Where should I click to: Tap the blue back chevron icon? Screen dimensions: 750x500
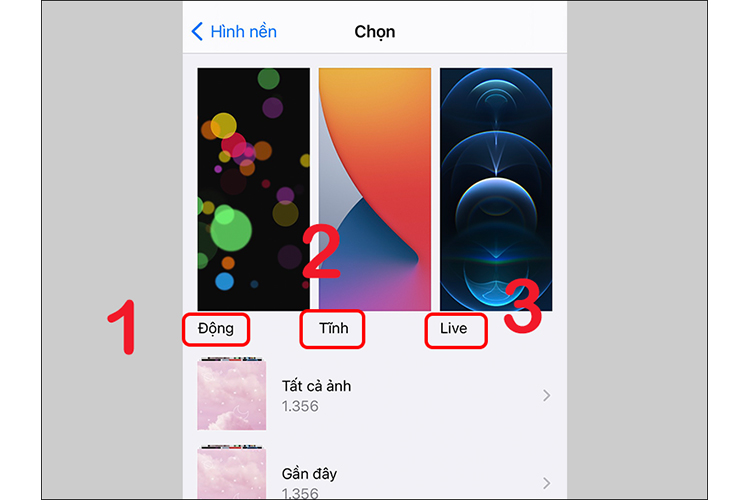click(197, 32)
